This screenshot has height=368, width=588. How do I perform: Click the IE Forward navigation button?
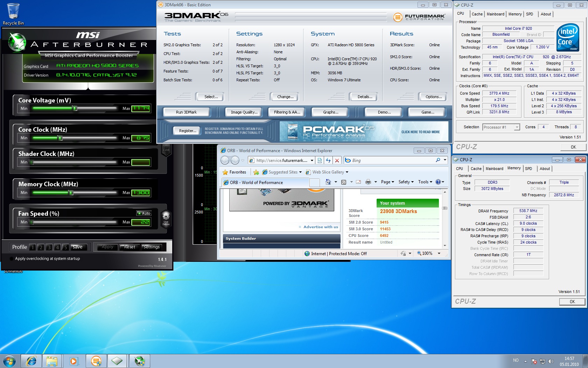(235, 160)
